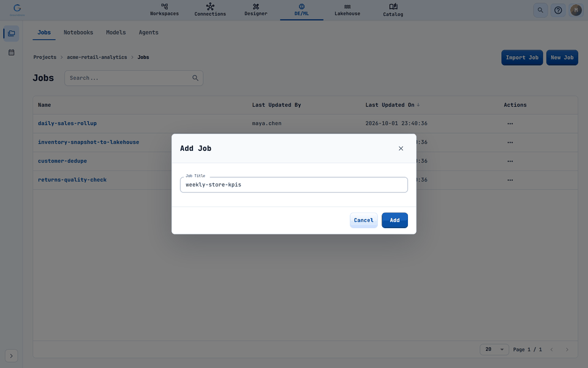588x368 pixels.
Task: Click the G logo in the header
Action: [17, 10]
